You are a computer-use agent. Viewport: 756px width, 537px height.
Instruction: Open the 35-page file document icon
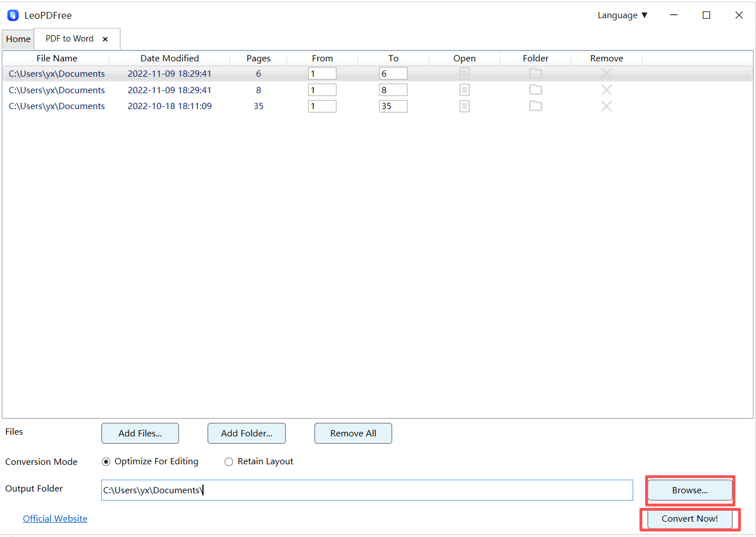click(x=464, y=106)
